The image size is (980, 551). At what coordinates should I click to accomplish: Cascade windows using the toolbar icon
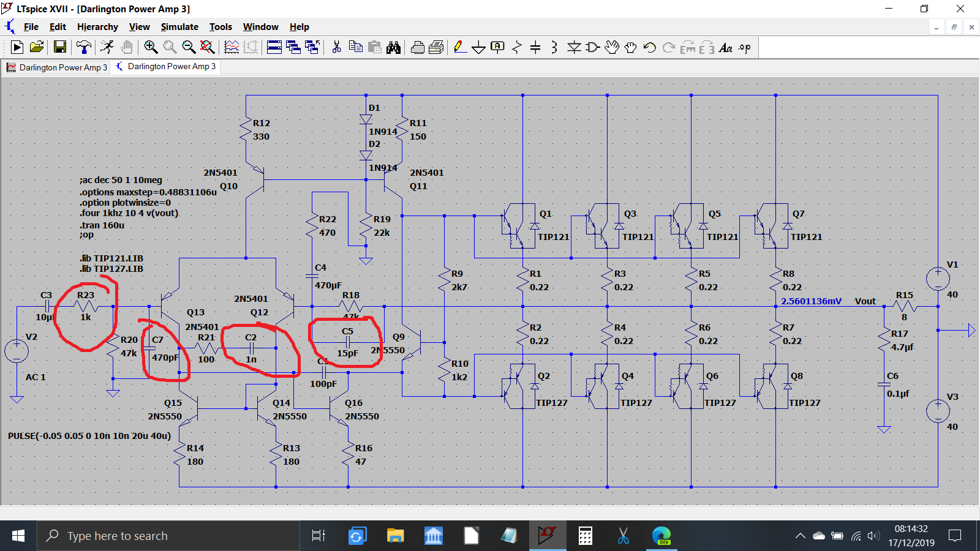(293, 47)
